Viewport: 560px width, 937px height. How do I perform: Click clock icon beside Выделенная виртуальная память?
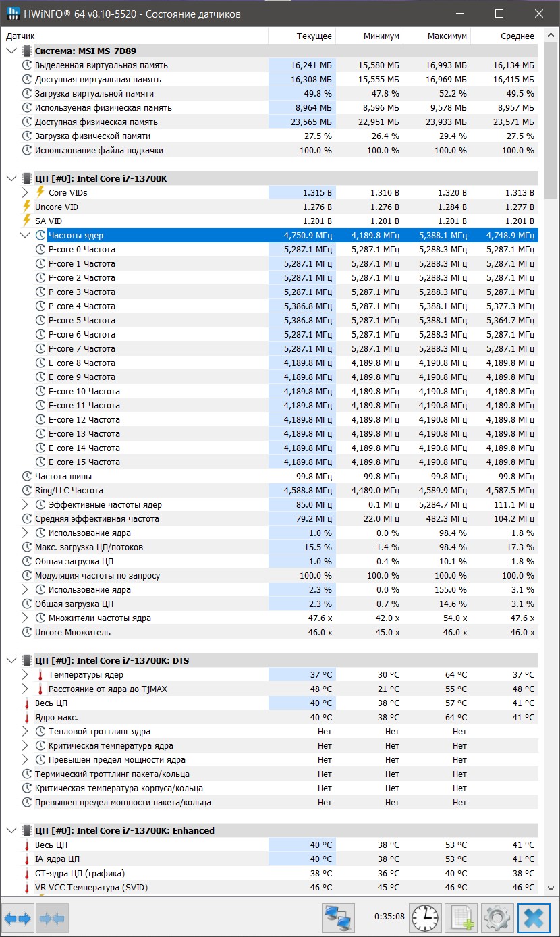27,65
